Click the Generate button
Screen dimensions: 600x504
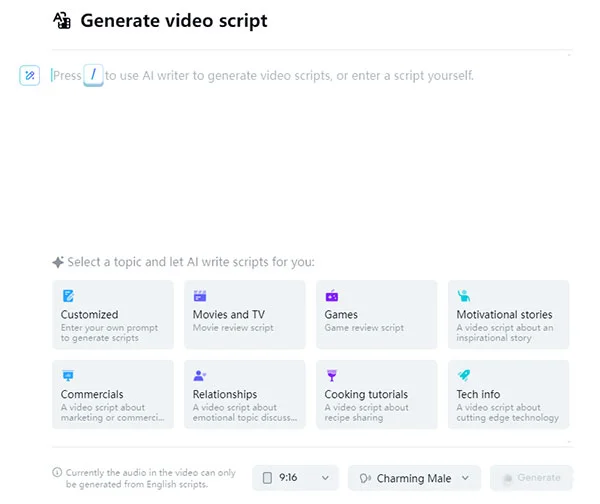[531, 478]
